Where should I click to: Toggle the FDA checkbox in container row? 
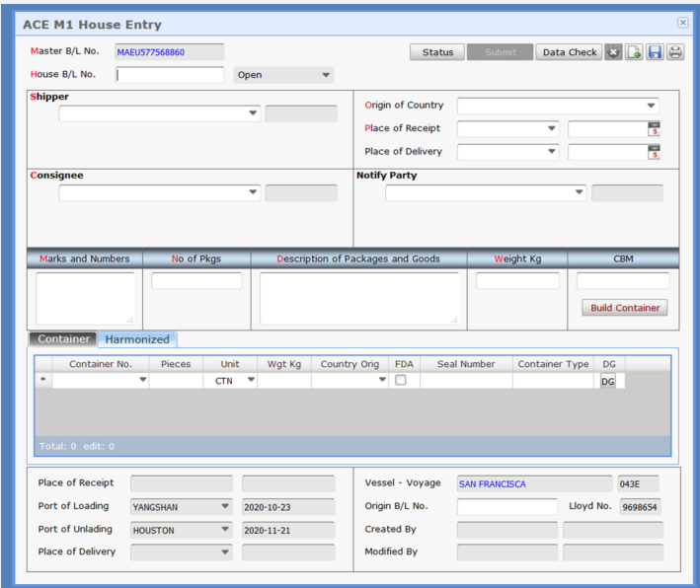click(401, 380)
